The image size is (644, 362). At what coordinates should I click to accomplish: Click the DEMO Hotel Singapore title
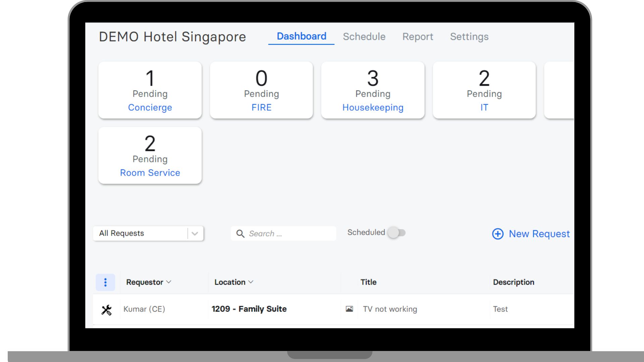(172, 37)
